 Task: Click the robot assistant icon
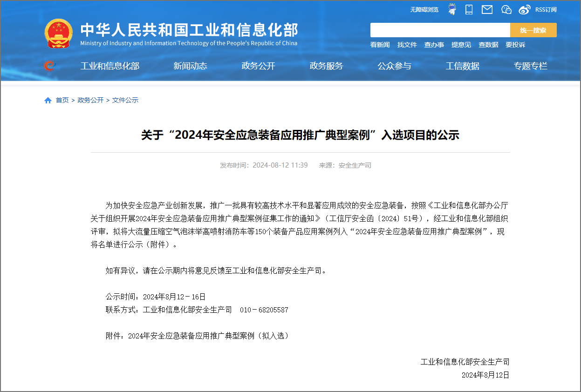coord(452,9)
